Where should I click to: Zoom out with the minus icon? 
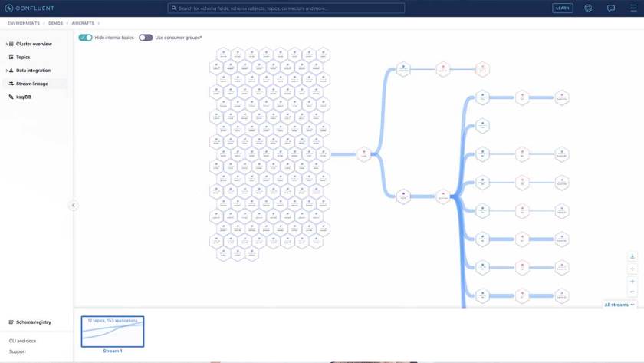(x=632, y=292)
